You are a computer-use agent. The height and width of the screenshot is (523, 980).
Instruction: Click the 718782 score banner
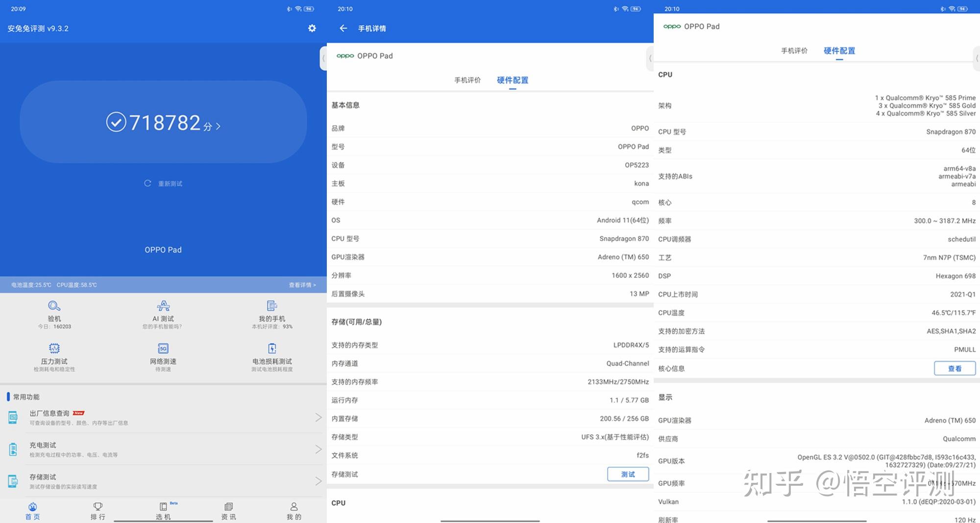tap(163, 122)
